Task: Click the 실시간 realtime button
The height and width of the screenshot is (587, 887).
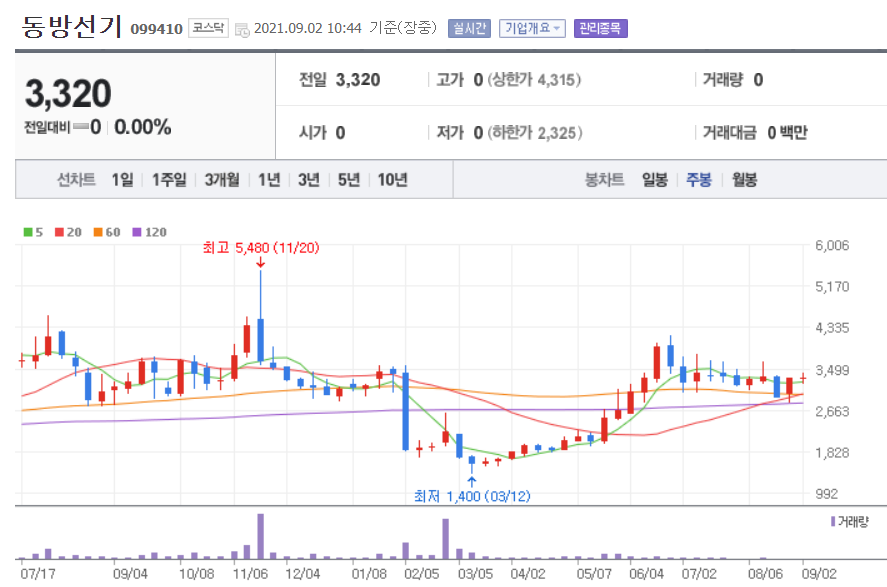Action: pyautogui.click(x=468, y=29)
